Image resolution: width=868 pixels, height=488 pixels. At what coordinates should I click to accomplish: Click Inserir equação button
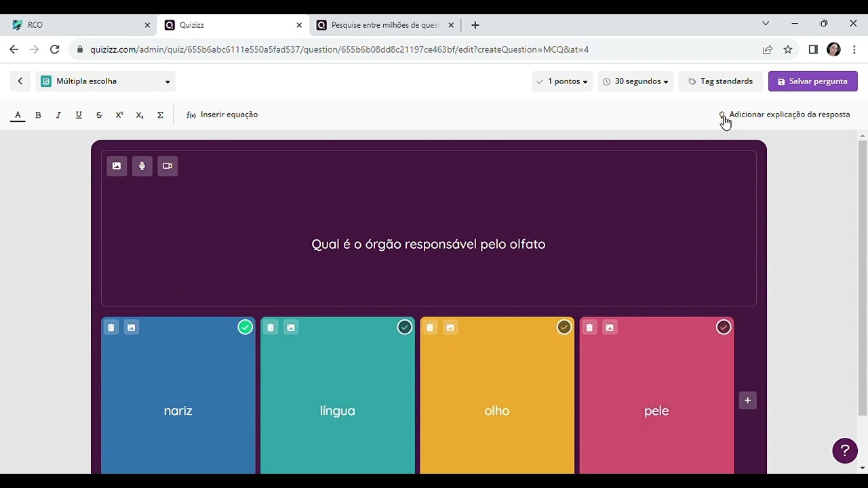point(222,115)
